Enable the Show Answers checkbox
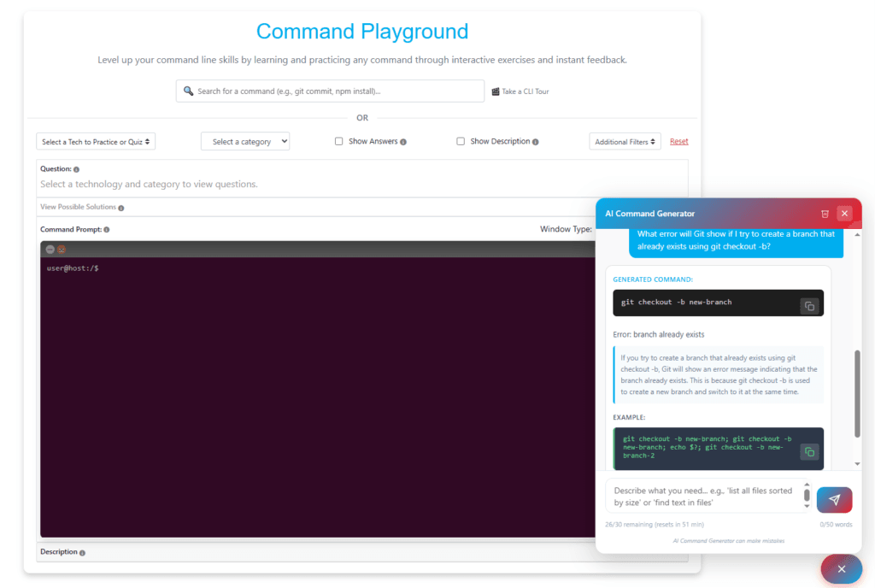The height and width of the screenshot is (588, 875). tap(339, 142)
